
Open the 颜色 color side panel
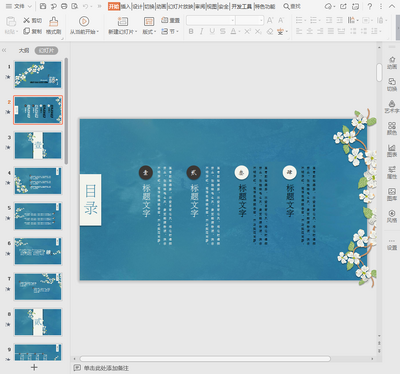(x=392, y=128)
